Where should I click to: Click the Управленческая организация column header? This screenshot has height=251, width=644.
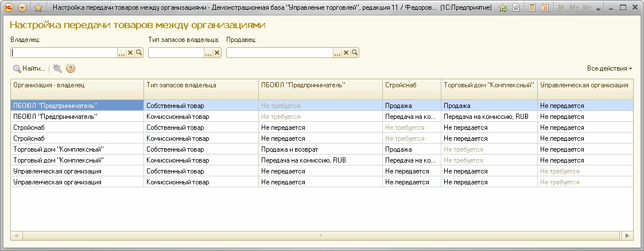(x=585, y=88)
